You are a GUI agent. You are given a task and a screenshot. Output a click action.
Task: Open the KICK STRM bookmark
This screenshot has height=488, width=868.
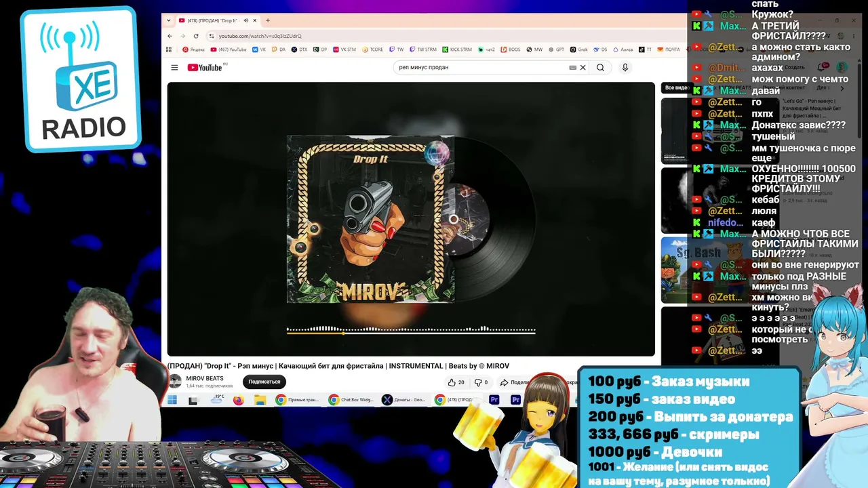click(457, 49)
